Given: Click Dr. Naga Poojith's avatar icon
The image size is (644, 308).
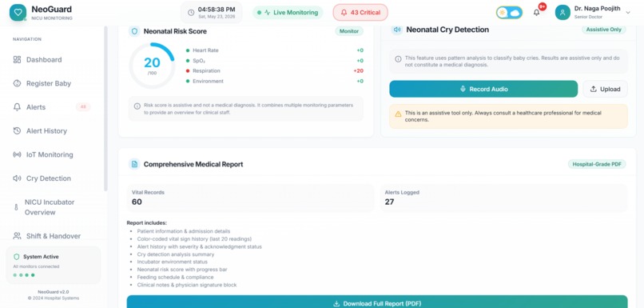Looking at the screenshot, I should tap(563, 12).
